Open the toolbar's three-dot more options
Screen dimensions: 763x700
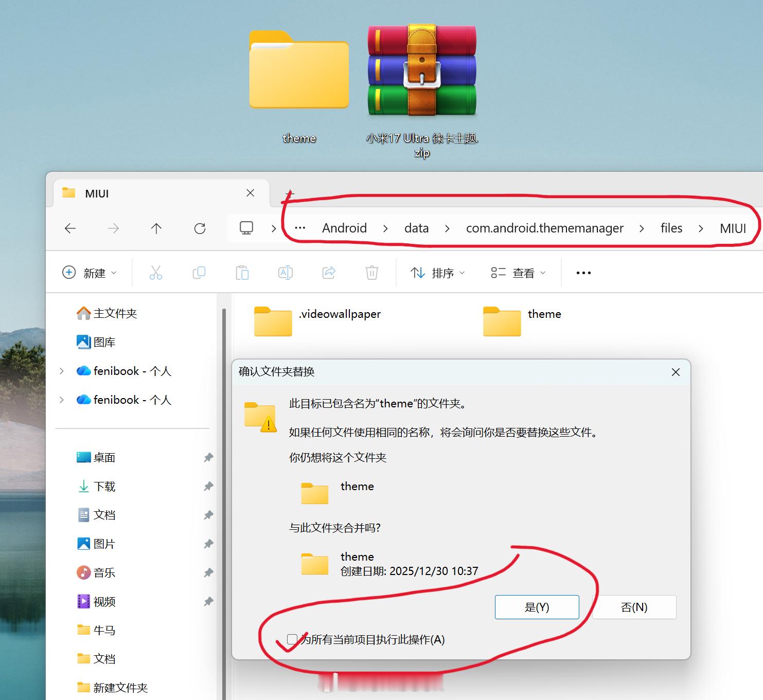pyautogui.click(x=583, y=273)
